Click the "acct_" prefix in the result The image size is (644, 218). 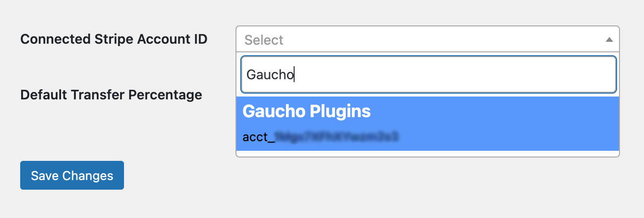click(259, 137)
